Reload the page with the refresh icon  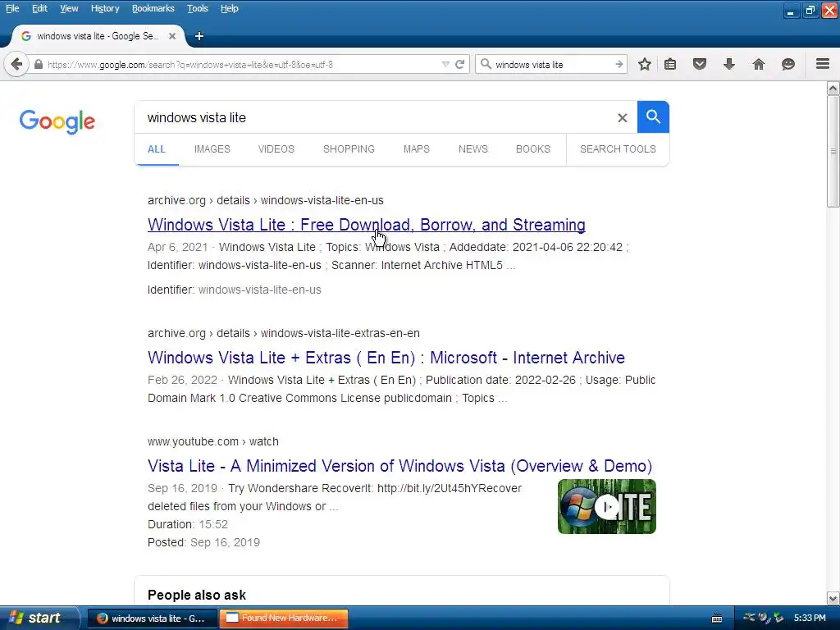point(459,64)
